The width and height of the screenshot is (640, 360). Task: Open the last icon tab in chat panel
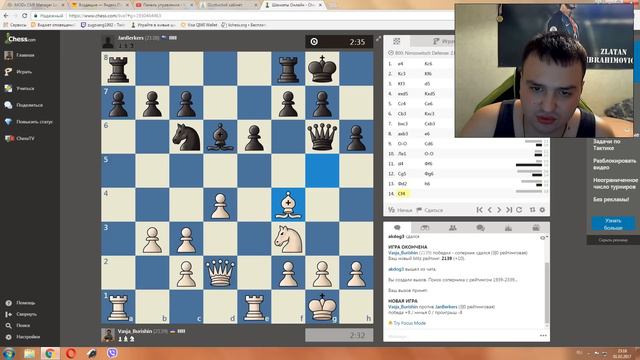pos(536,228)
